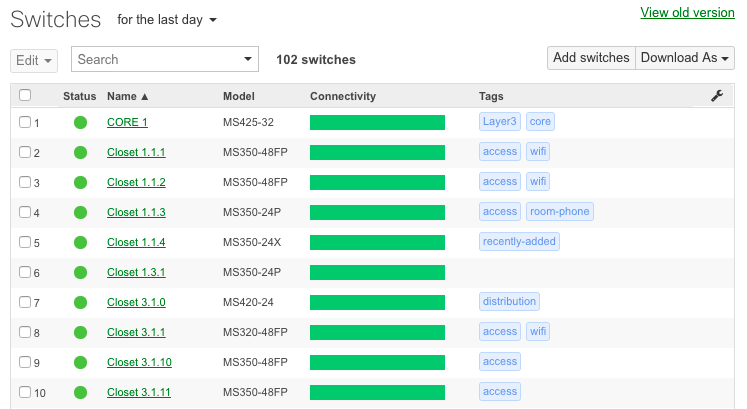Check the box for row 9 Closet 3.1.10
This screenshot has width=747, height=409.
[25, 362]
